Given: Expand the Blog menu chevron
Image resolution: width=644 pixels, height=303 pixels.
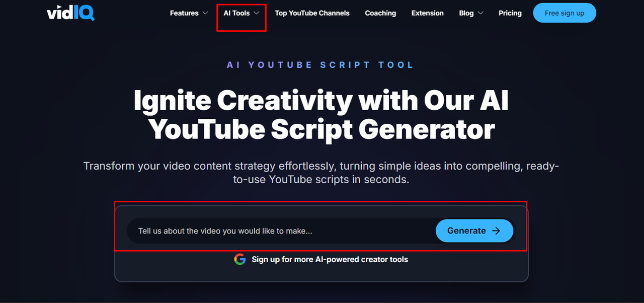Looking at the screenshot, I should (x=480, y=13).
